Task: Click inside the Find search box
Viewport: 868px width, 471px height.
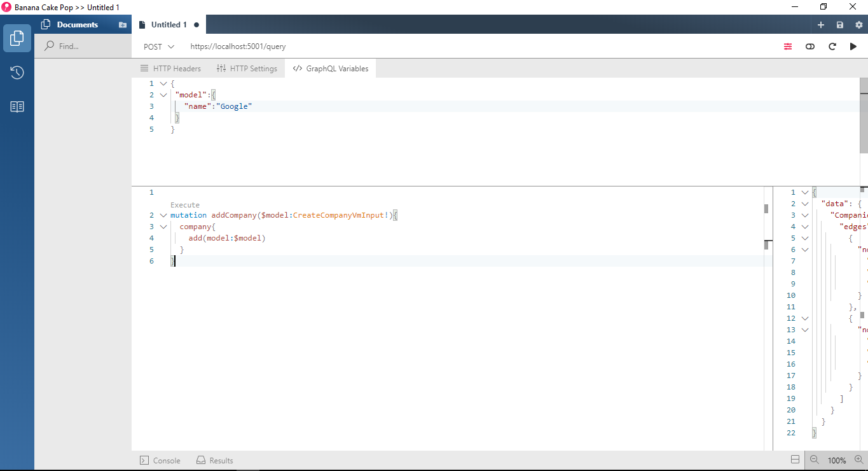Action: point(83,45)
